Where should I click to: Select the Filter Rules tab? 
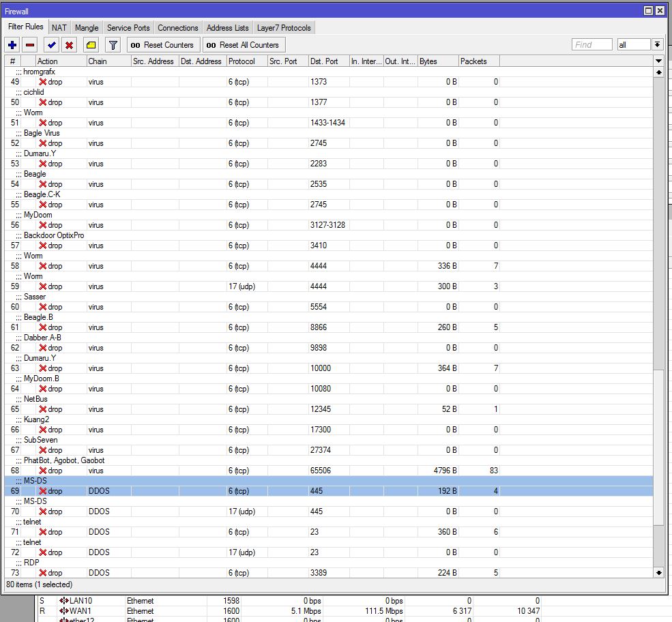[x=26, y=27]
